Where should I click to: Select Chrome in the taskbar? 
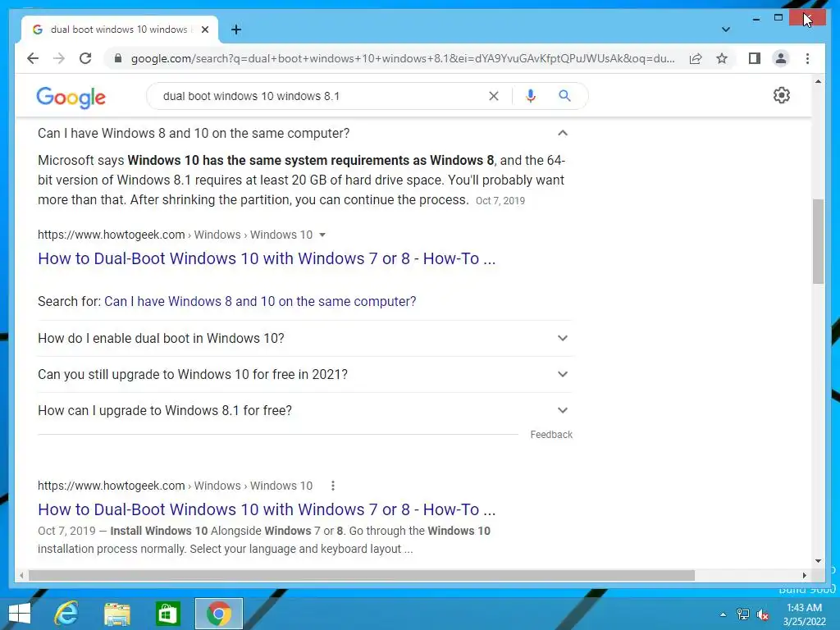pos(218,614)
